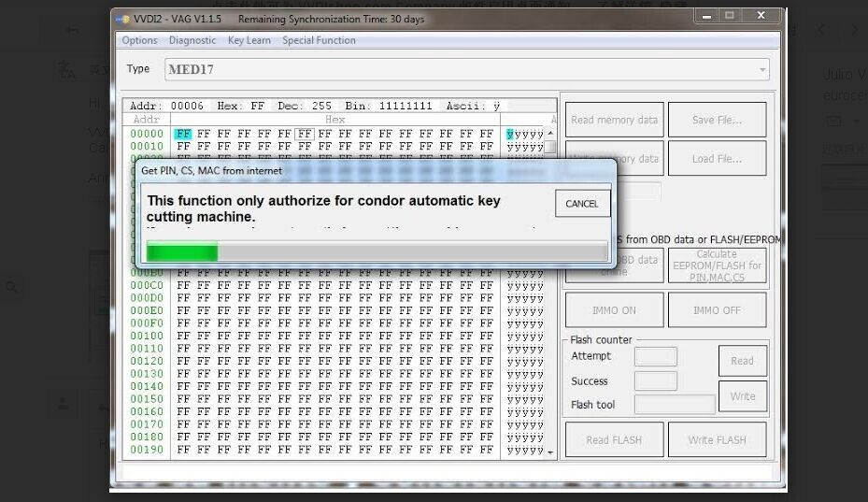Image resolution: width=868 pixels, height=502 pixels.
Task: Minimize the VVDI2 window
Action: click(706, 16)
